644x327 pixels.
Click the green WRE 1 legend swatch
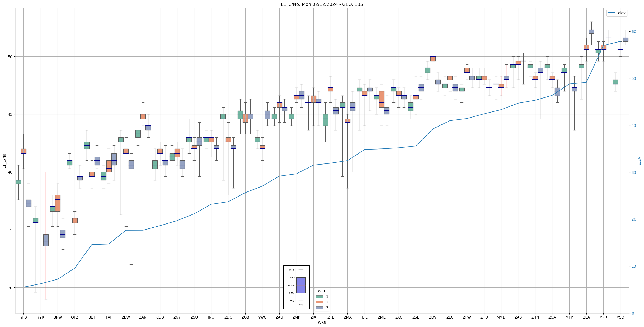319,297
